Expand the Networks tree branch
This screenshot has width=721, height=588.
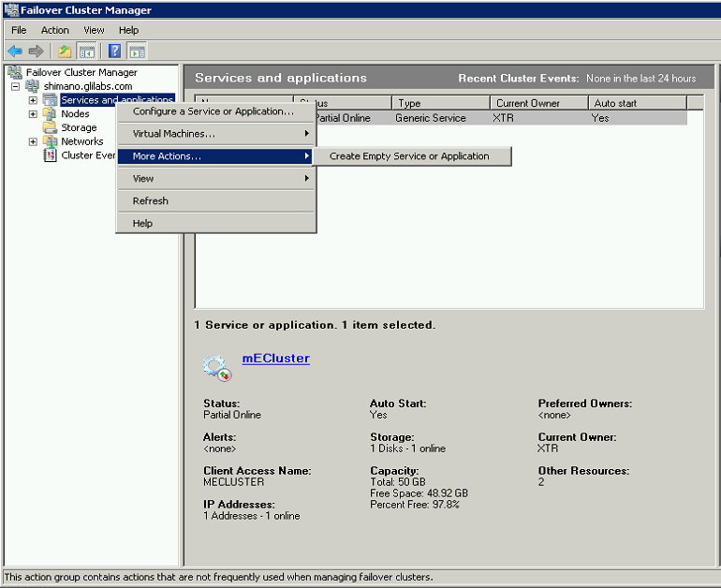33,142
